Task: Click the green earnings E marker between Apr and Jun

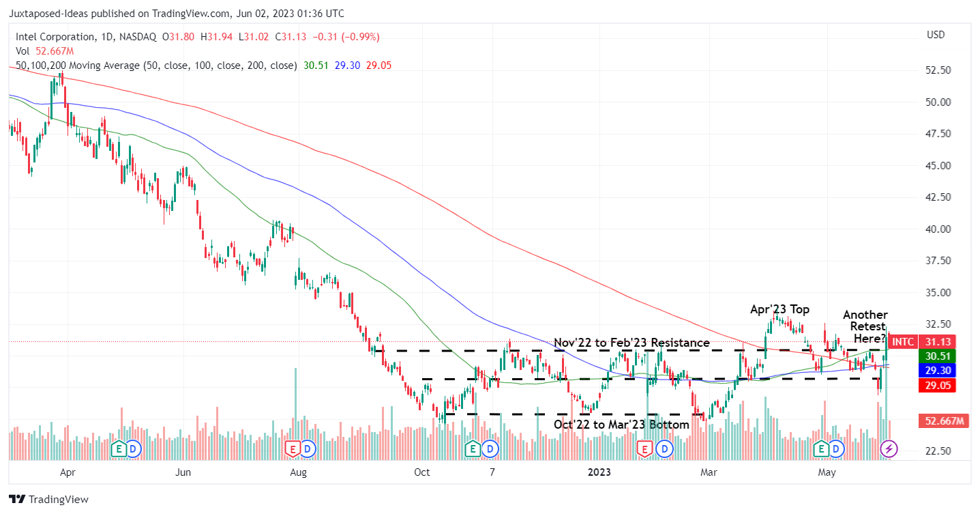Action: click(119, 448)
